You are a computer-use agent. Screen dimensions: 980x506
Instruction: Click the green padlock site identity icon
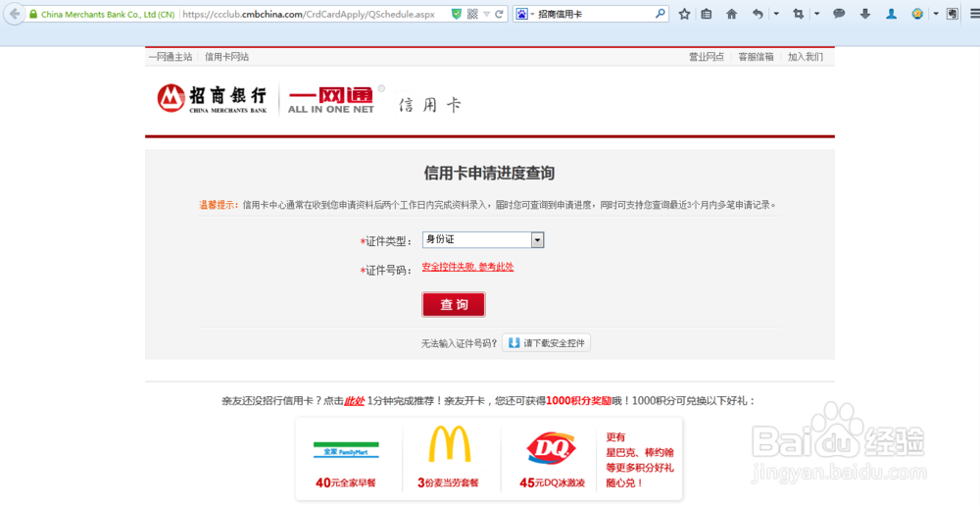pyautogui.click(x=33, y=14)
